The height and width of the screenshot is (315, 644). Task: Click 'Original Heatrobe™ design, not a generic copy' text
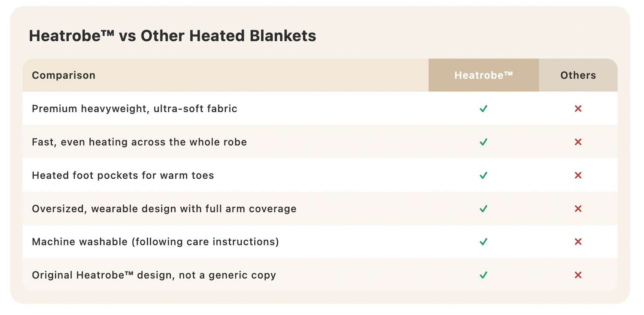[x=154, y=275]
